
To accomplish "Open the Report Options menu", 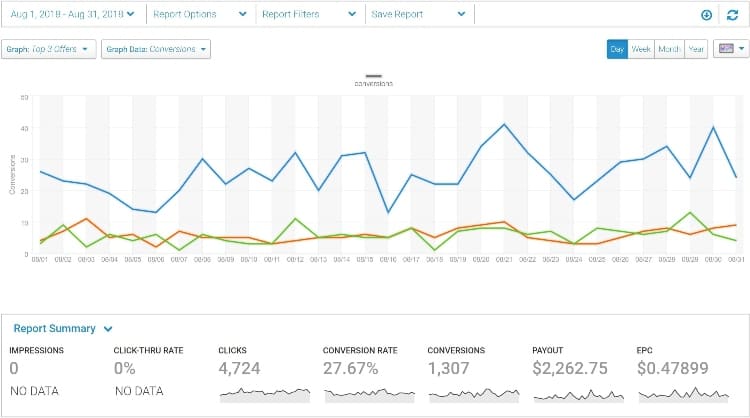I will point(198,15).
